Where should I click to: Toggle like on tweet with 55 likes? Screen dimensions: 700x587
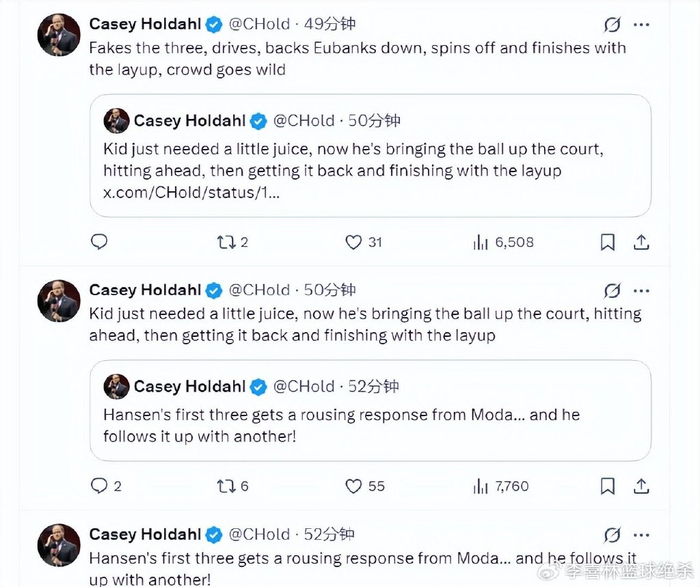353,486
